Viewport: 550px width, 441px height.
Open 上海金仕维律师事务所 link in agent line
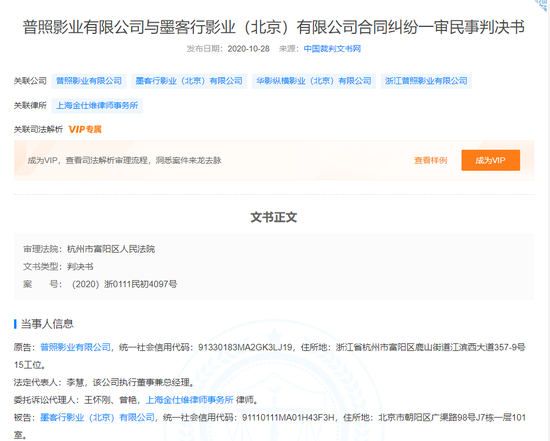[x=189, y=400]
